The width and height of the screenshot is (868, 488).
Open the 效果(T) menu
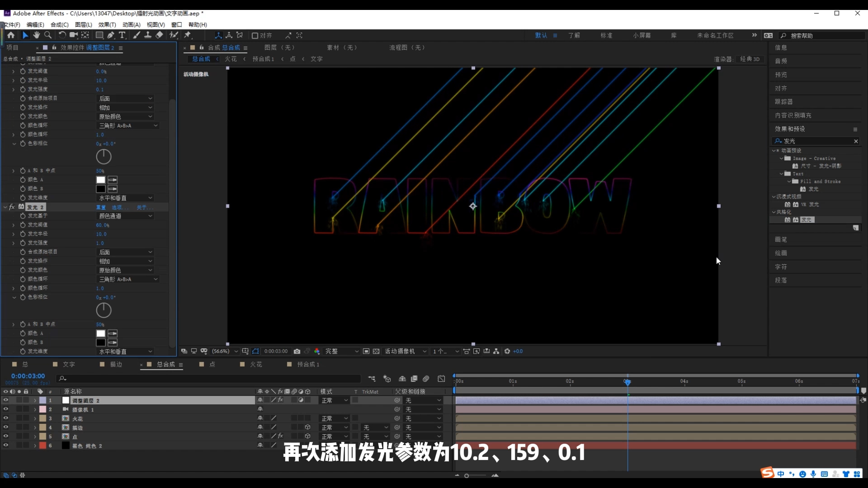(107, 25)
